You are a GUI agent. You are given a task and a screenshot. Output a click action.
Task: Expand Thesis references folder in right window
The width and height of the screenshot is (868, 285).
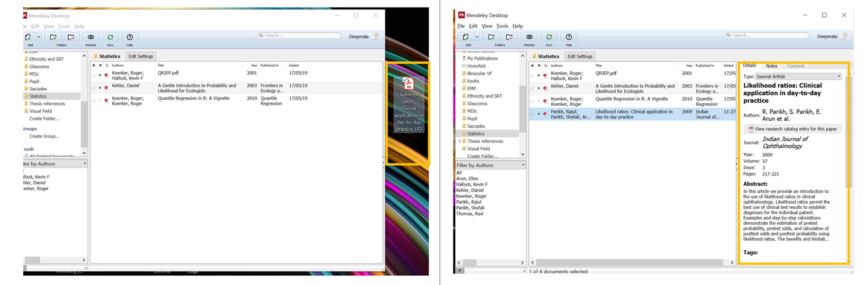pos(459,141)
